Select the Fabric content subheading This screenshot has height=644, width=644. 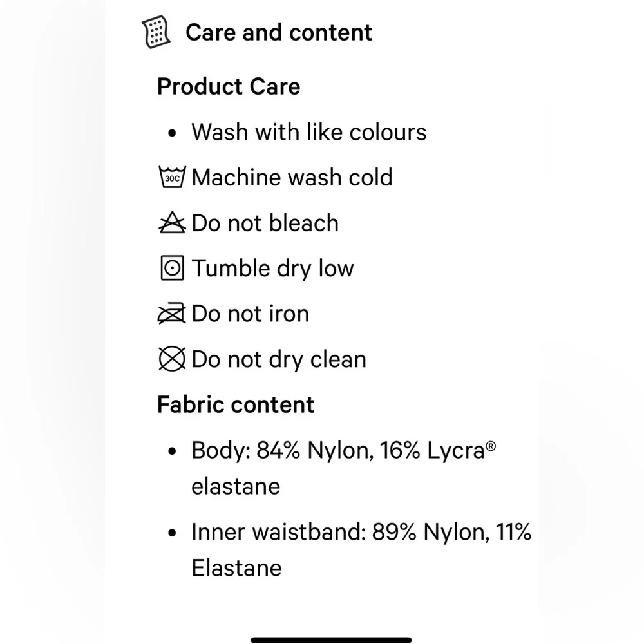236,404
